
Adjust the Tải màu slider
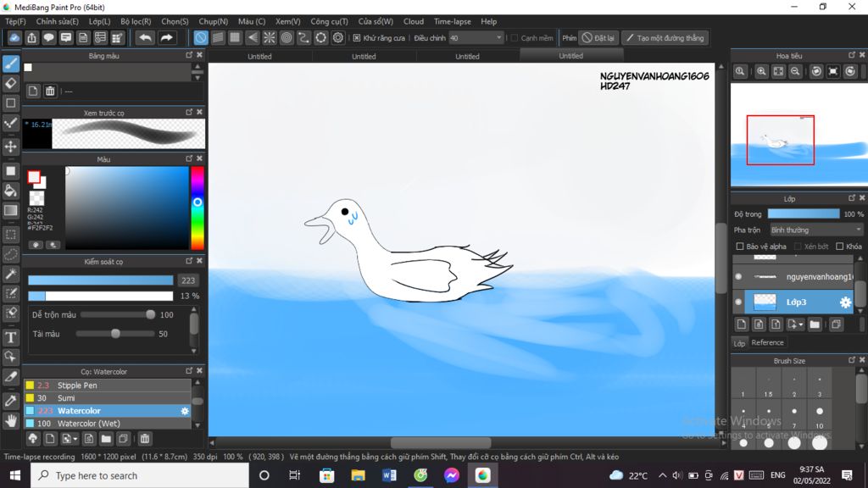[x=115, y=334]
